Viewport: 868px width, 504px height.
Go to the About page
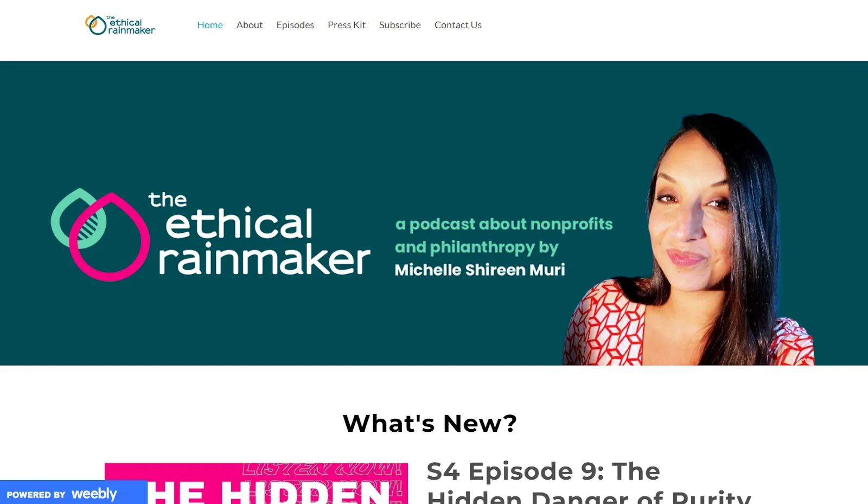[250, 25]
